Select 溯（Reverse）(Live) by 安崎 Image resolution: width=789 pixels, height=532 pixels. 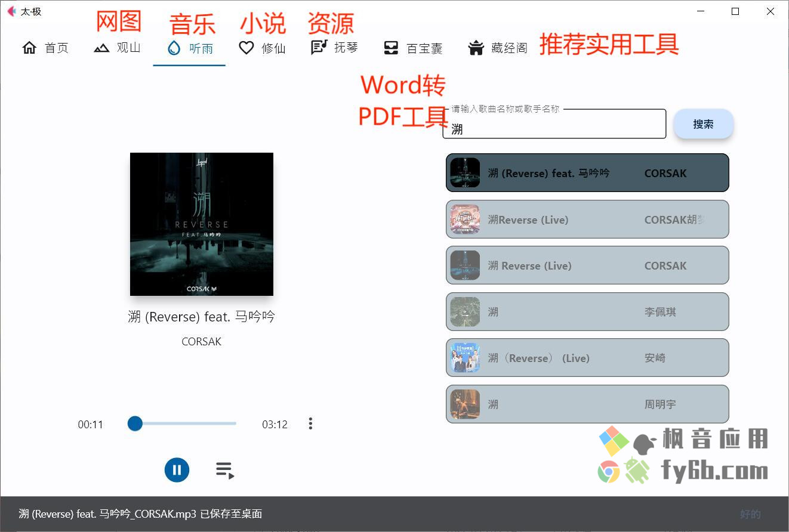pos(587,358)
